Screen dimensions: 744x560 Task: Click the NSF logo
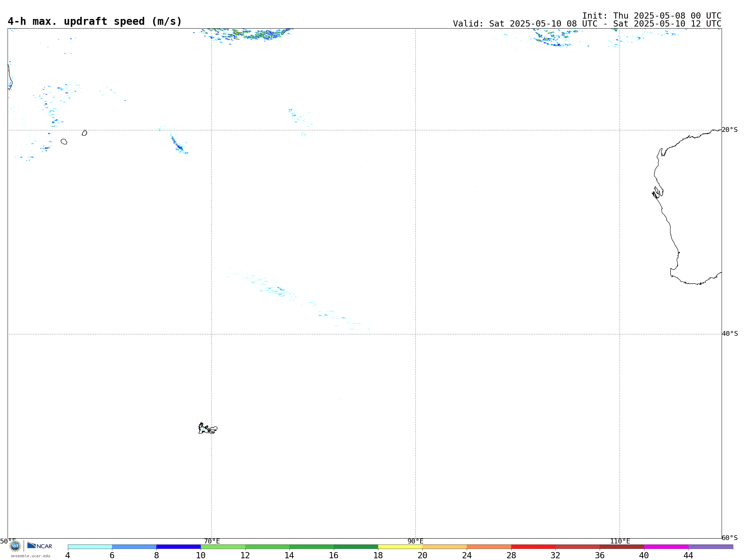tap(15, 546)
